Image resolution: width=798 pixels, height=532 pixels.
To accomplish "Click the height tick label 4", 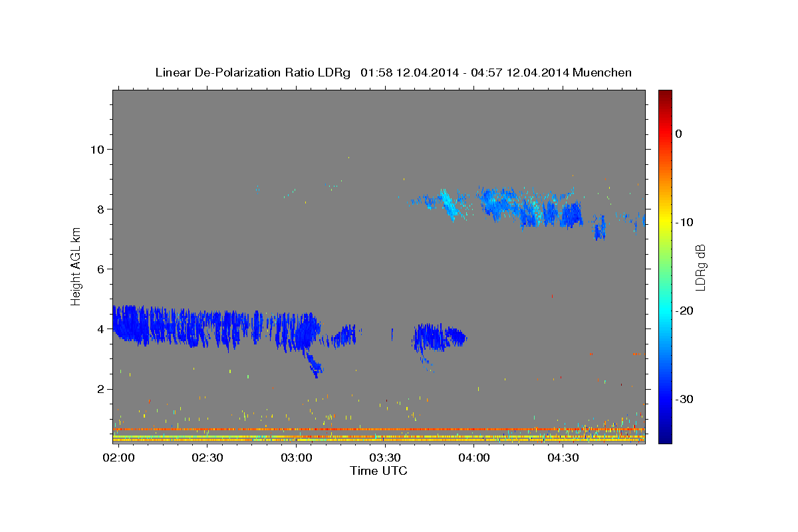I will [100, 329].
